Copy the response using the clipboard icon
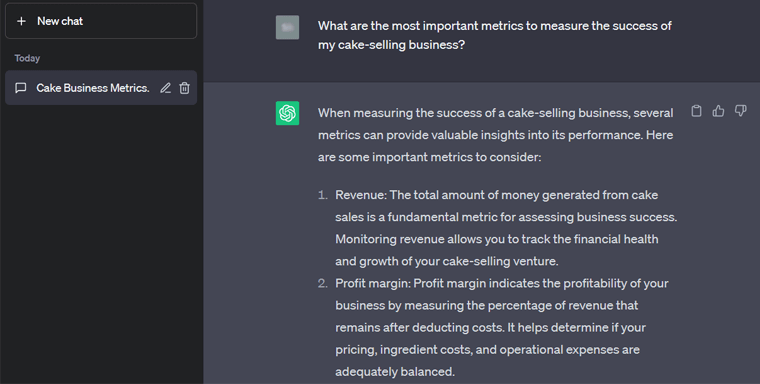Image resolution: width=760 pixels, height=384 pixels. (696, 111)
